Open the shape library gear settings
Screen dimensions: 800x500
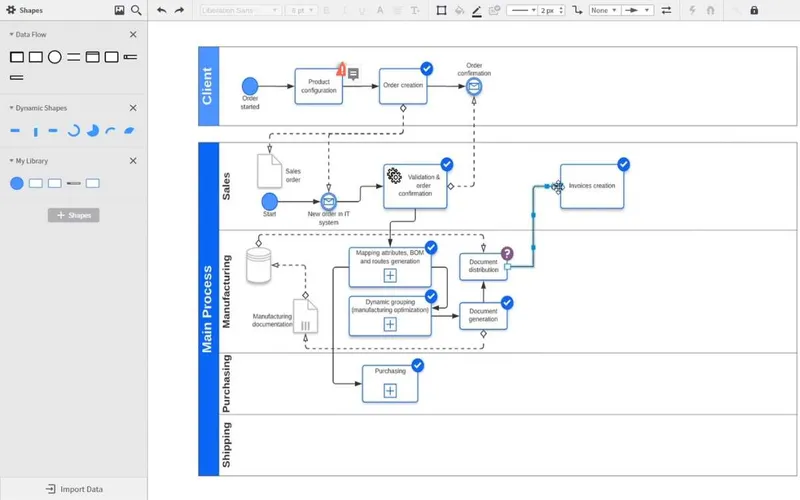11,10
